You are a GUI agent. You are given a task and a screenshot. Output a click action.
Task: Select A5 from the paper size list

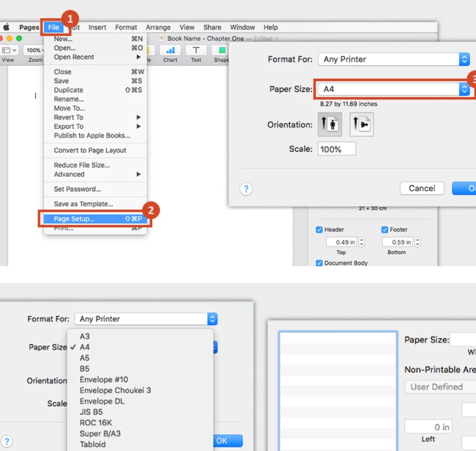point(84,358)
